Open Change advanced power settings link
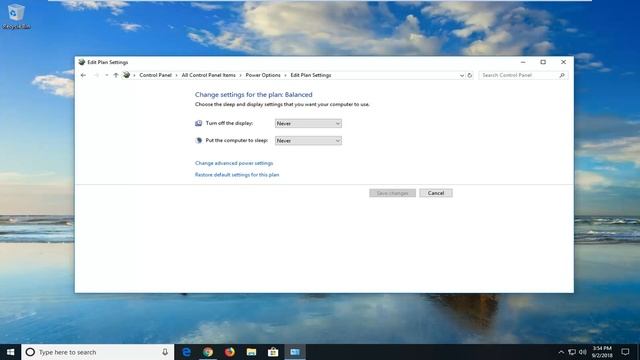 pos(234,163)
